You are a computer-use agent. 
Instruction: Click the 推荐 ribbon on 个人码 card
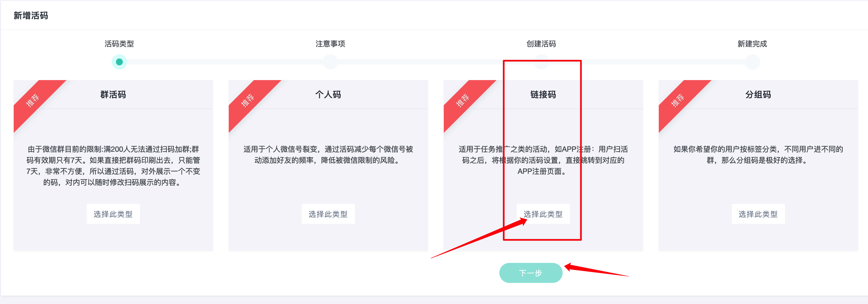(248, 100)
